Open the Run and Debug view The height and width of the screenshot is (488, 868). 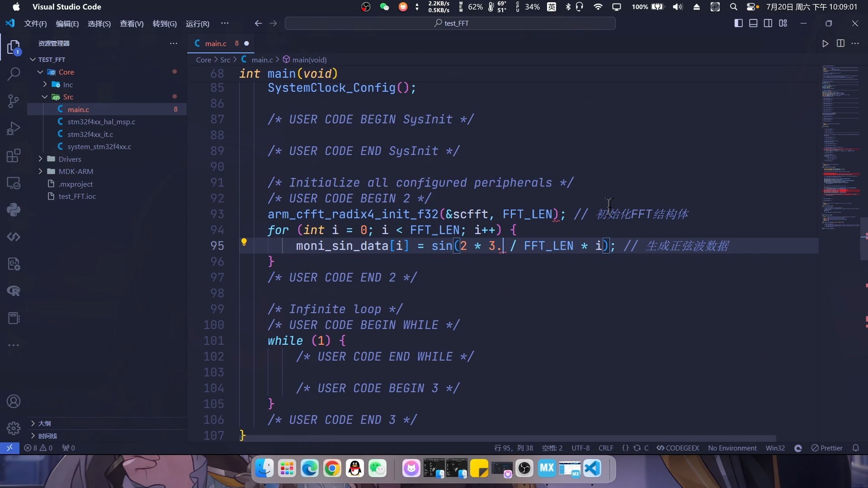point(14,129)
